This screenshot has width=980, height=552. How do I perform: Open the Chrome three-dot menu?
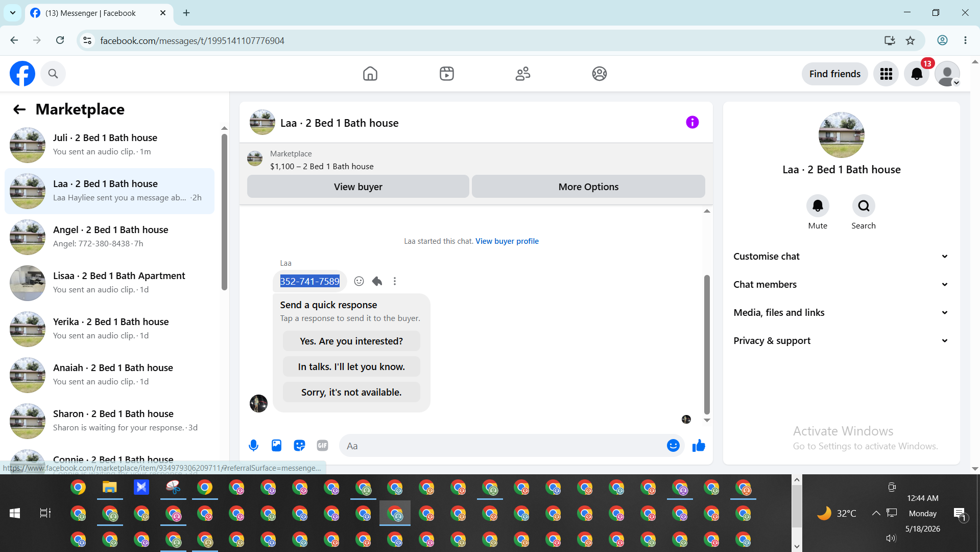965,40
